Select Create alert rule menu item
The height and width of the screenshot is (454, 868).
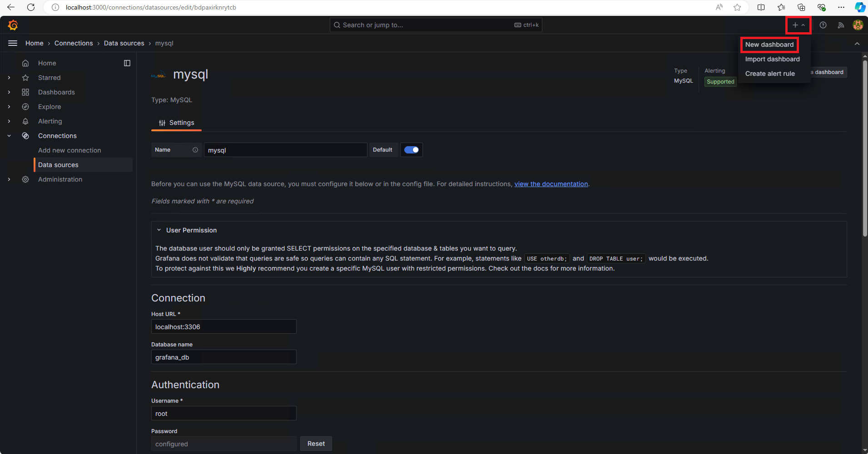770,74
